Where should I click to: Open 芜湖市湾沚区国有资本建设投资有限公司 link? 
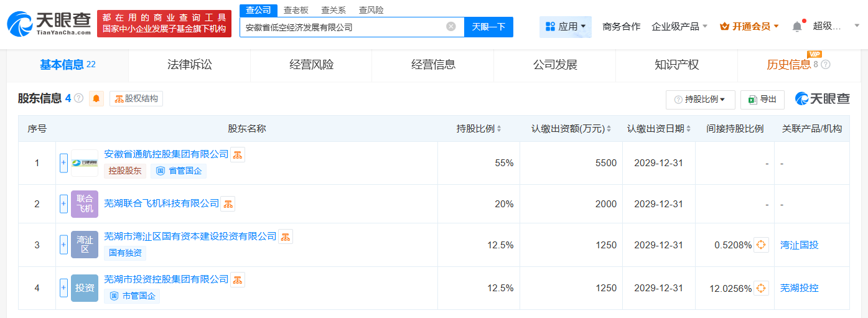click(x=190, y=236)
